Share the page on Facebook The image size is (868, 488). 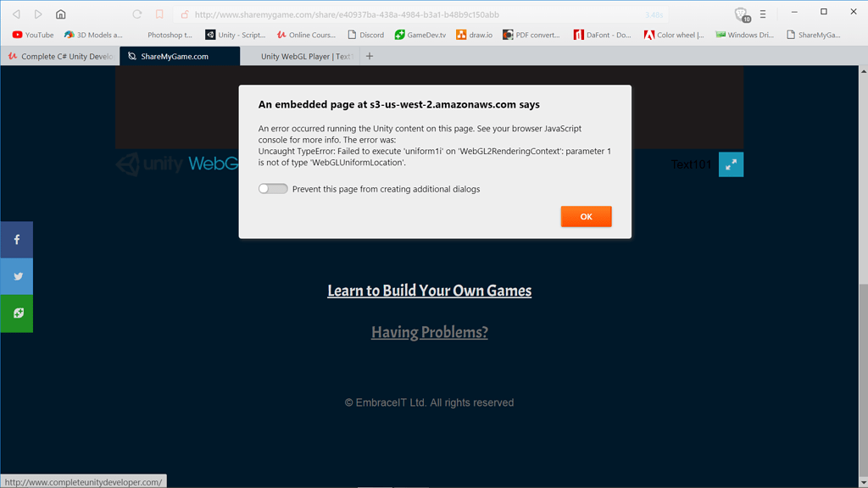(x=16, y=239)
